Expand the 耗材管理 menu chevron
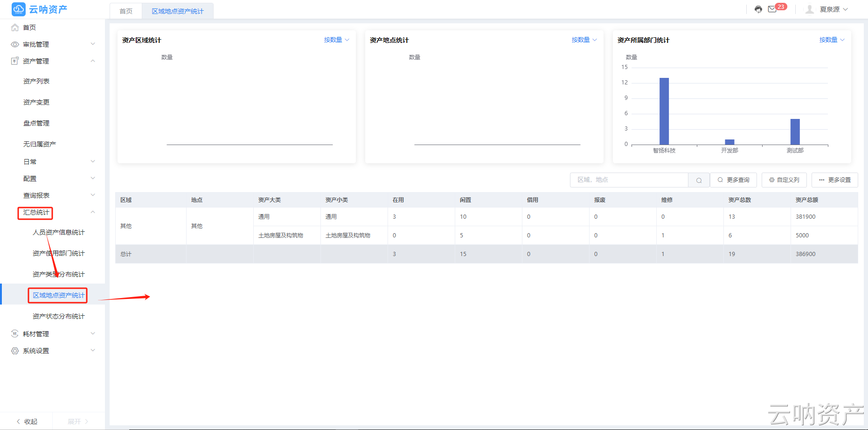This screenshot has height=430, width=868. (93, 333)
